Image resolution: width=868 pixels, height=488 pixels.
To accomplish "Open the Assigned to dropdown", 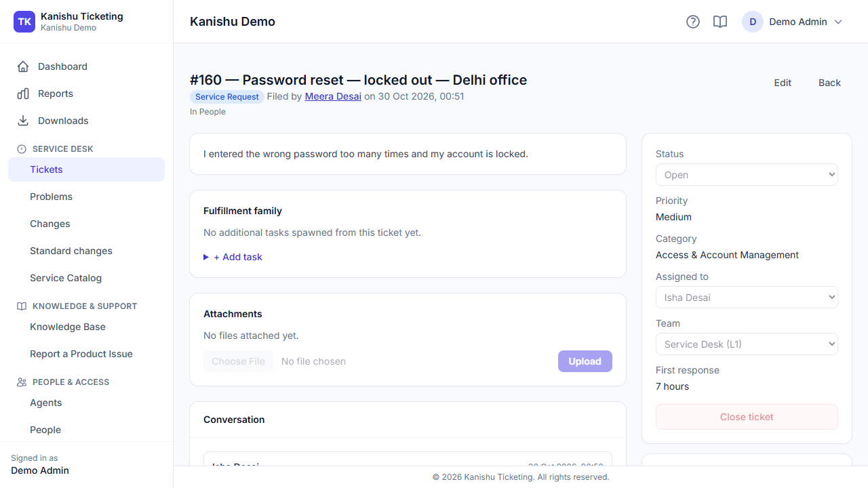I will (747, 298).
